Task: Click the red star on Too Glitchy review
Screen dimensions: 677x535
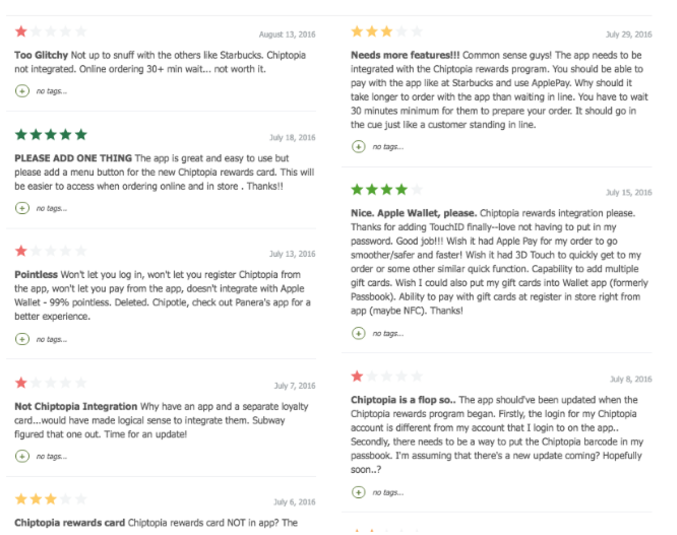Action: (21, 32)
